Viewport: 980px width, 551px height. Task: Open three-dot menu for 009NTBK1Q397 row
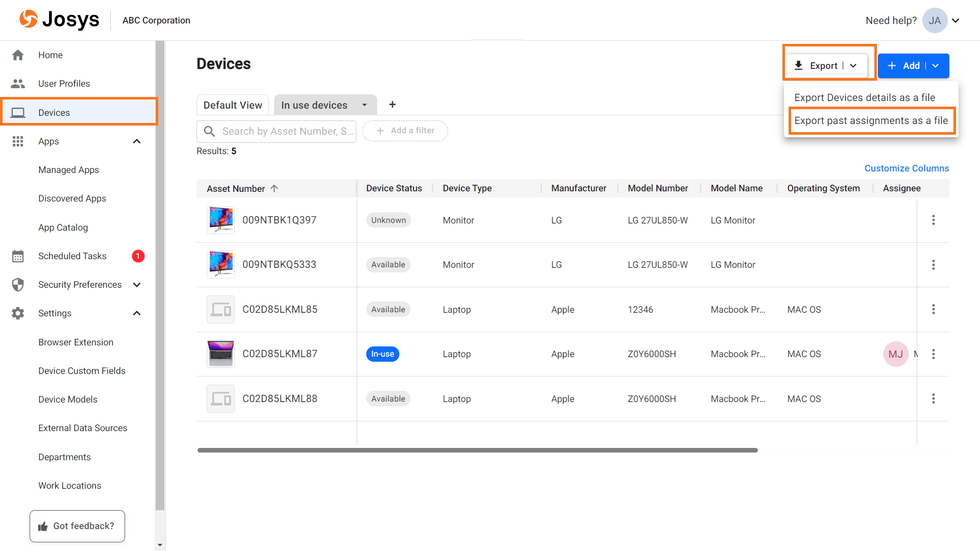[x=933, y=220]
